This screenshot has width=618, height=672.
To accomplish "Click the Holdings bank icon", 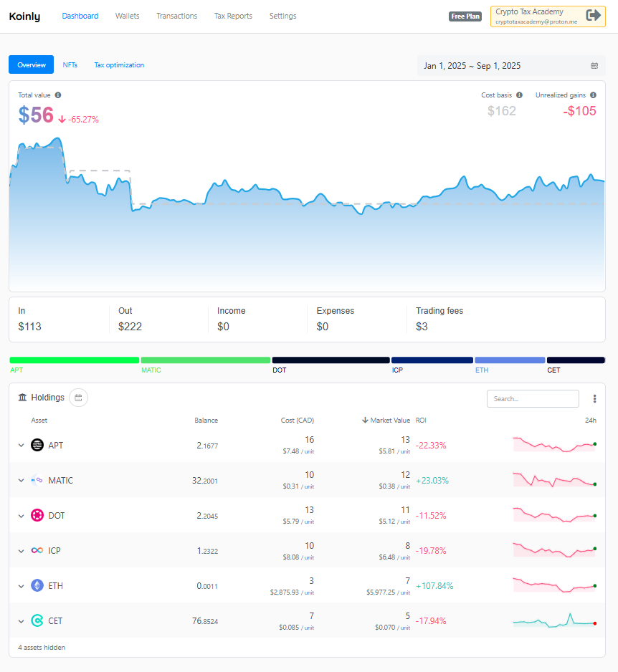I will [x=22, y=398].
